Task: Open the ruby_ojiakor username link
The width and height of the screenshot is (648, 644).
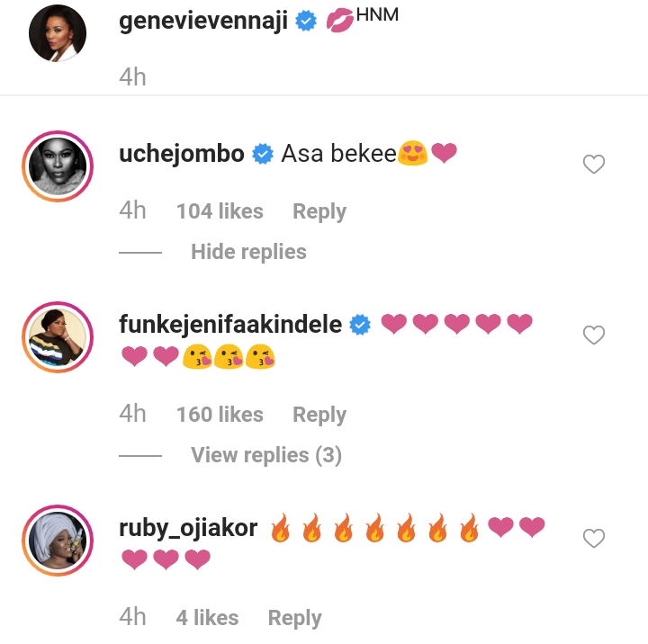Action: (188, 528)
